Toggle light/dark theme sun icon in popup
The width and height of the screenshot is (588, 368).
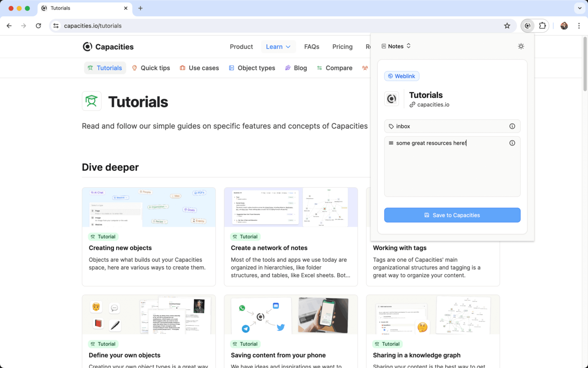coord(521,46)
